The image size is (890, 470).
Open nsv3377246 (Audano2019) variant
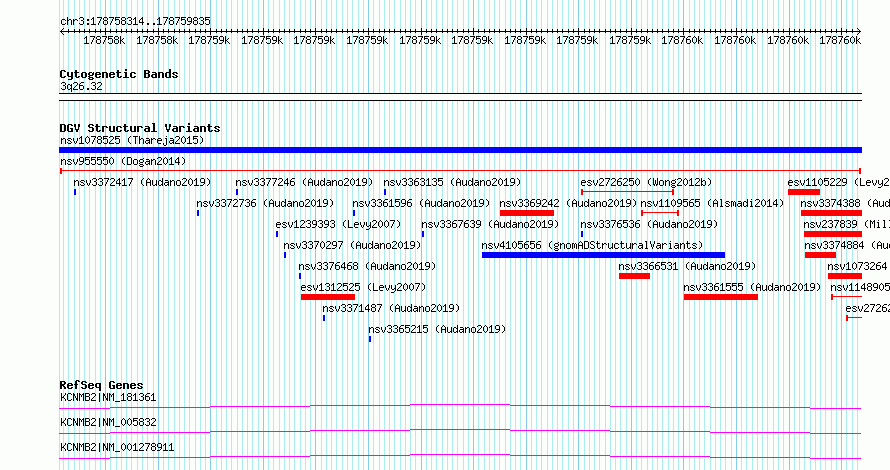click(x=304, y=182)
